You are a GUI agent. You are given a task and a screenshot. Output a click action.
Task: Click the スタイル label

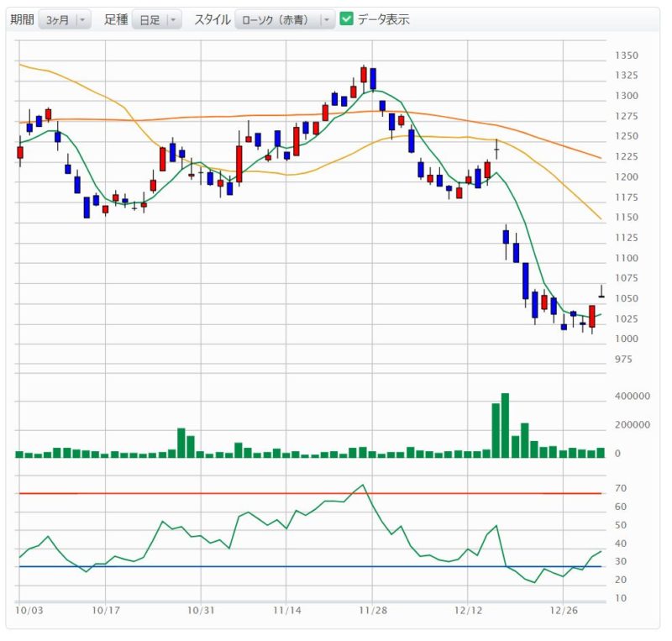pyautogui.click(x=213, y=19)
